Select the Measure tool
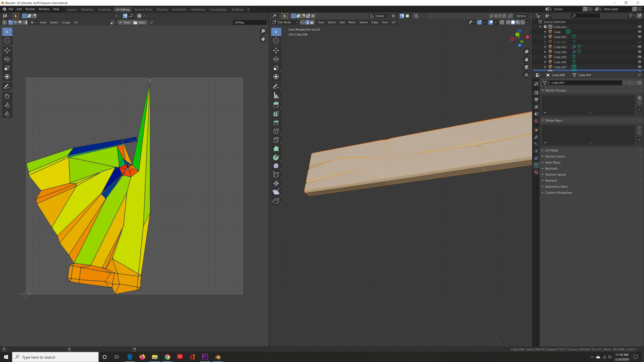 (x=276, y=96)
